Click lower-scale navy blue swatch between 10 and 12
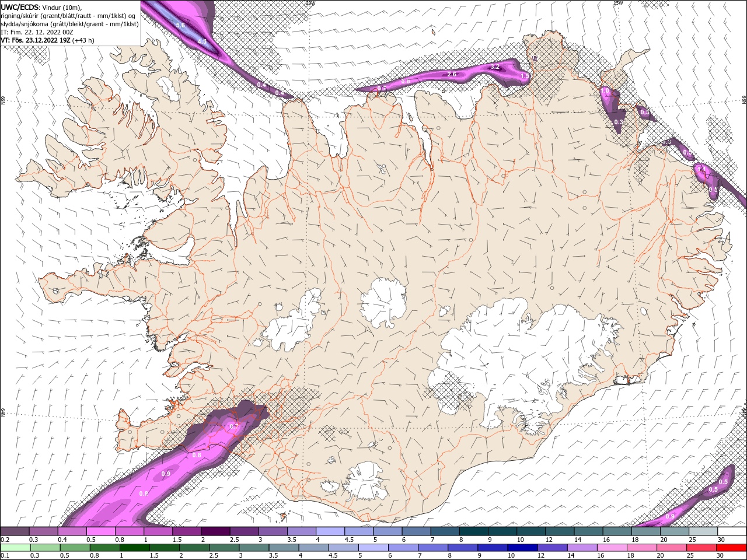This screenshot has height=560, width=747. [x=523, y=548]
